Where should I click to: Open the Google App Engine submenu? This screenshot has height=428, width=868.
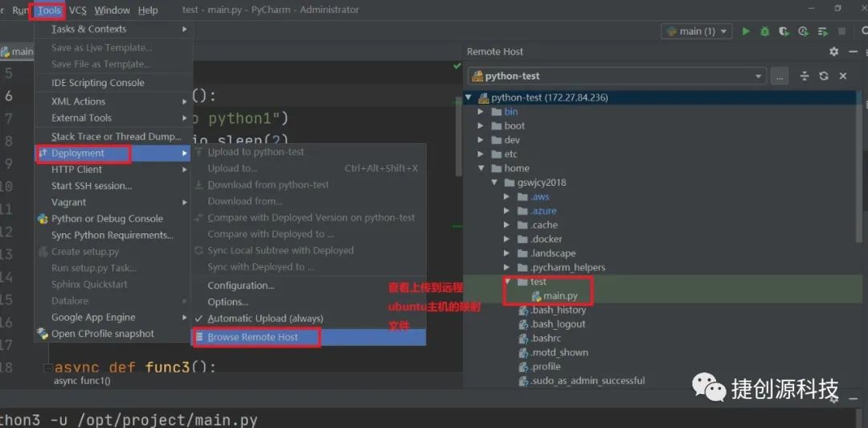(113, 318)
